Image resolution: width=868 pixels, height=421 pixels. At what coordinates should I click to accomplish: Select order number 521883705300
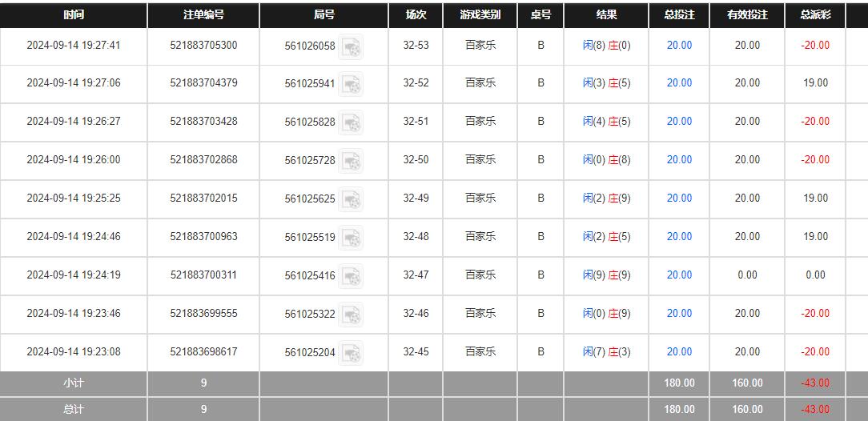click(x=203, y=46)
